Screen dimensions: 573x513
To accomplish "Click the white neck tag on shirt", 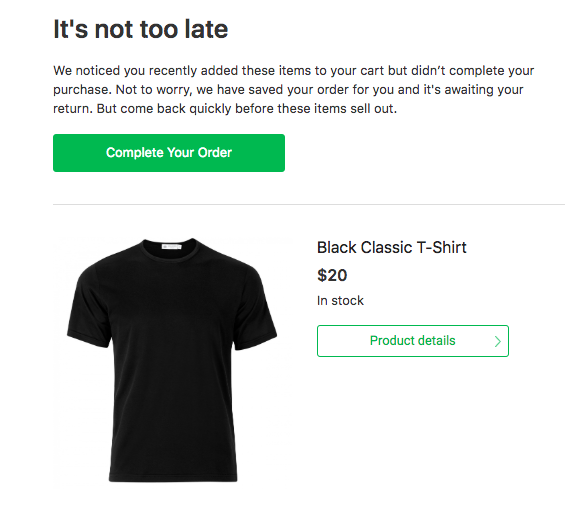I will [x=171, y=247].
